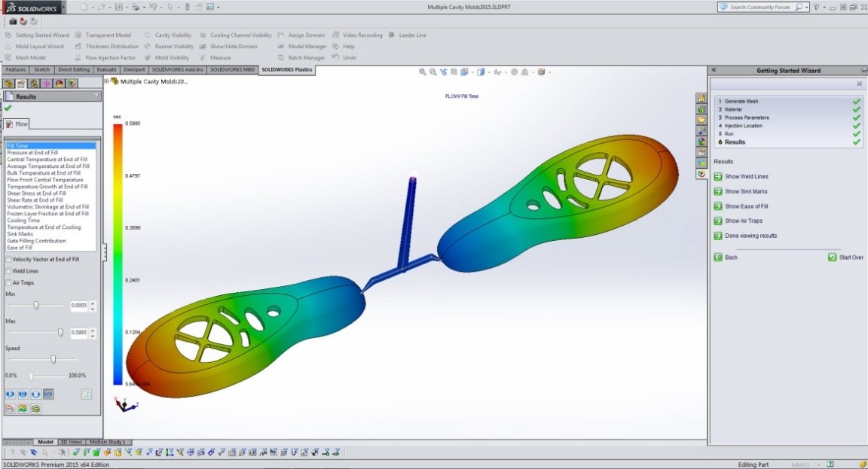
Task: Open the Model tab at the bottom
Action: tap(45, 442)
